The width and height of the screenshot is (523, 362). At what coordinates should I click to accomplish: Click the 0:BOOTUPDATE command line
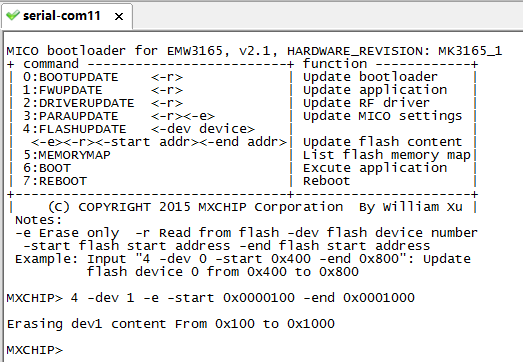point(103,77)
